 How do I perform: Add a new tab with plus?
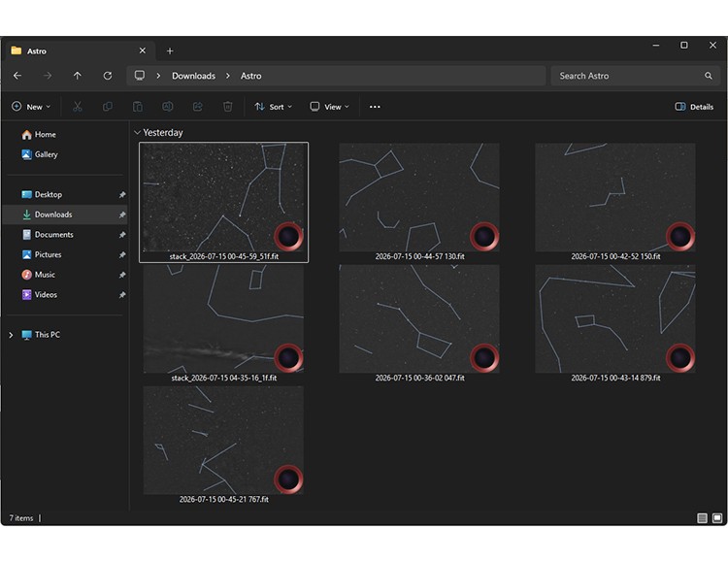pyautogui.click(x=170, y=51)
